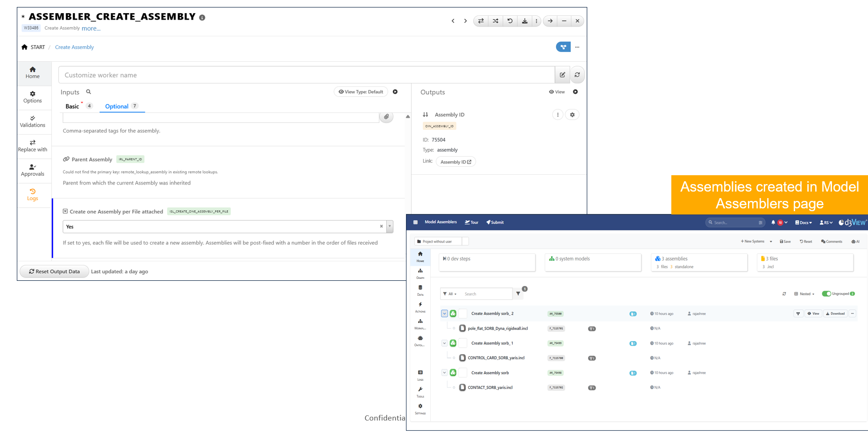Switch to the Basic inputs tab
This screenshot has height=435, width=868.
pos(72,107)
